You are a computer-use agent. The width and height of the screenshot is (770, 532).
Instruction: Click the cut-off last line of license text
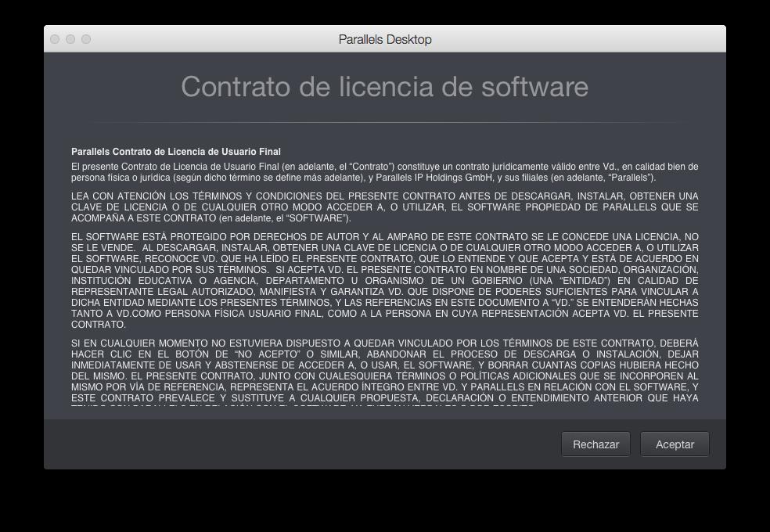tap(302, 406)
